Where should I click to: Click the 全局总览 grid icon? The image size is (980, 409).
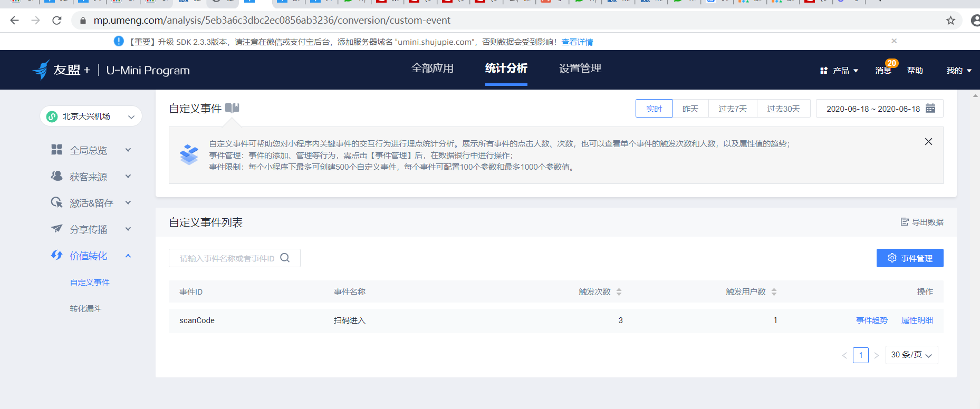[56, 150]
